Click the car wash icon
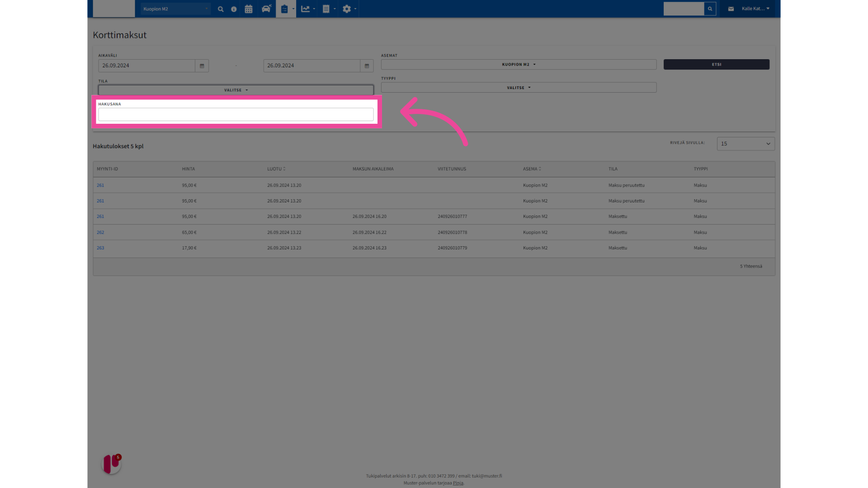 click(x=266, y=9)
